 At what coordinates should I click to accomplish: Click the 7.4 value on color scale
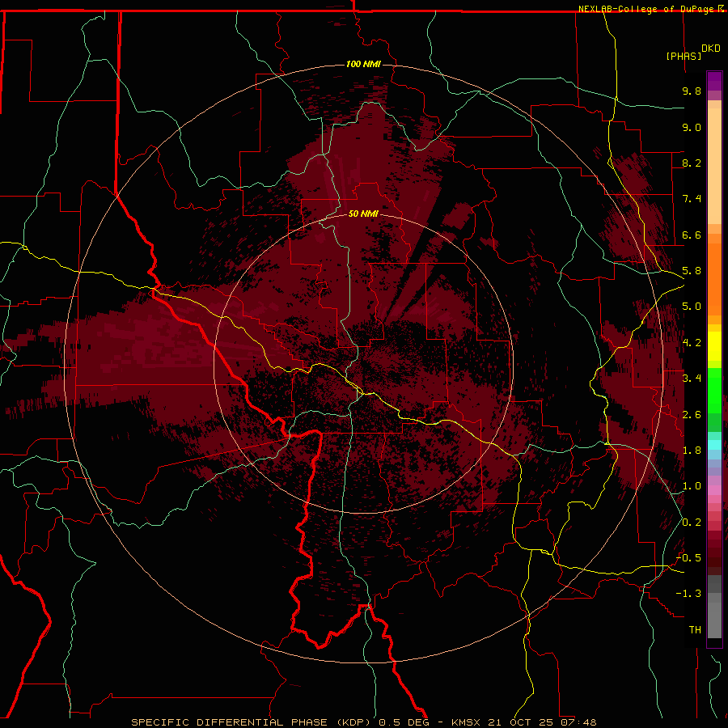coord(692,199)
